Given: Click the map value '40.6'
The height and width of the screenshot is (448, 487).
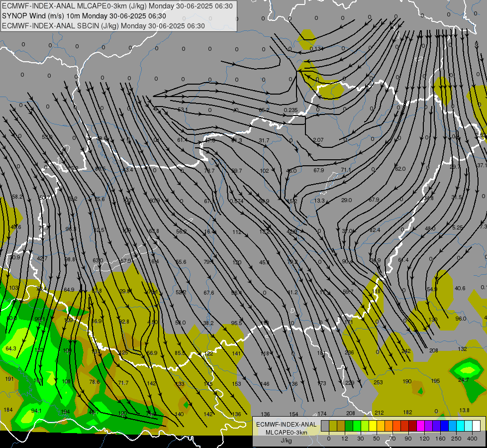Looking at the screenshot, I should click(460, 288).
